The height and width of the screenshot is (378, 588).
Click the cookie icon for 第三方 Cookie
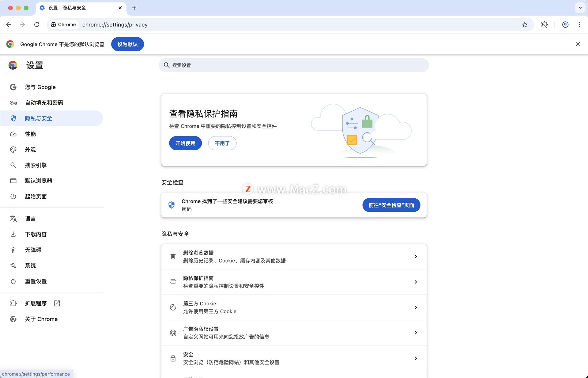tap(173, 307)
